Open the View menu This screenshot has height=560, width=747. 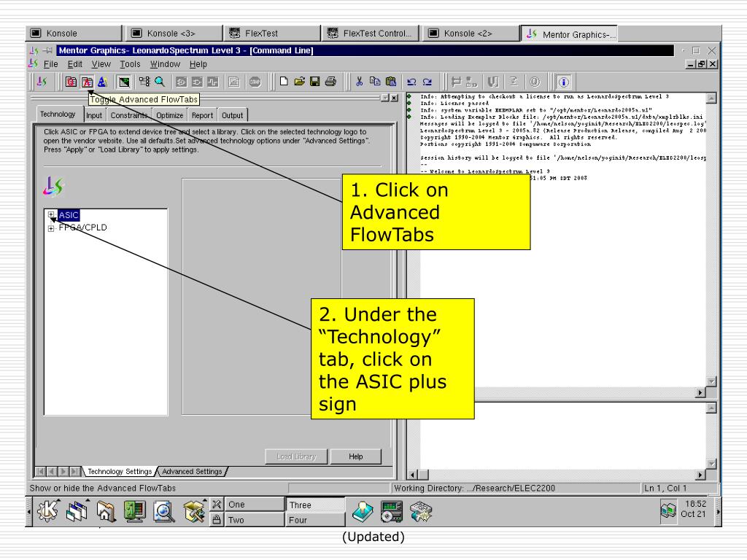[x=101, y=64]
